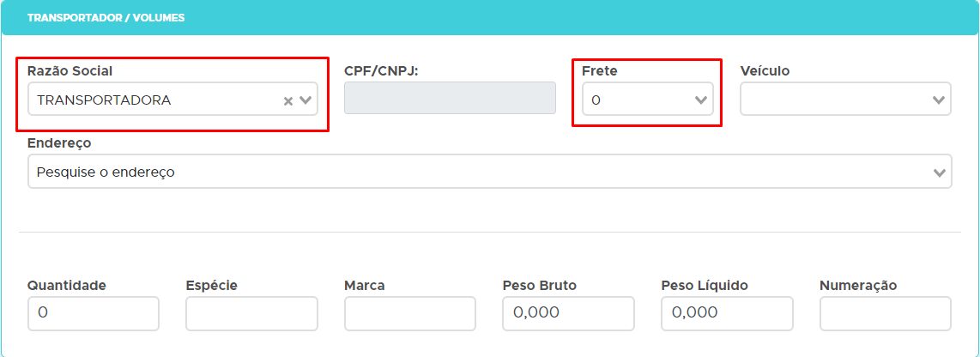
Task: Click the Frete chevron arrow icon
Action: 701,100
